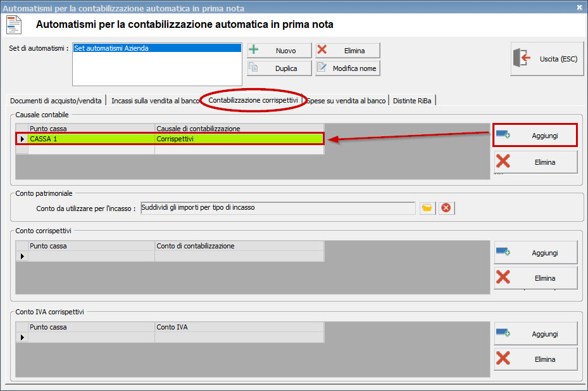Click the Conto da utilizzare per l'incasso field
Screen dimensions: 588x391
(x=277, y=208)
